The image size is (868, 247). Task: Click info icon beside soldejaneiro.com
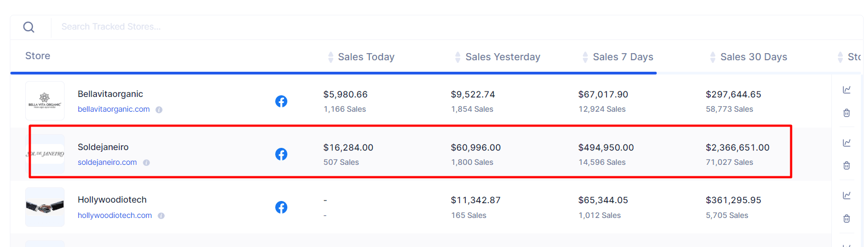coord(147,163)
